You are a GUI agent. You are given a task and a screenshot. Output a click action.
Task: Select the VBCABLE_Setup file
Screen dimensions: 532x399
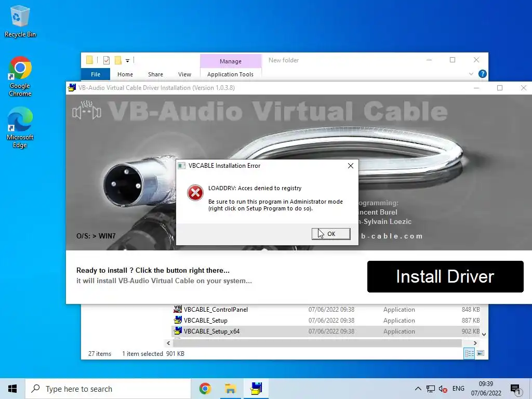tap(206, 320)
